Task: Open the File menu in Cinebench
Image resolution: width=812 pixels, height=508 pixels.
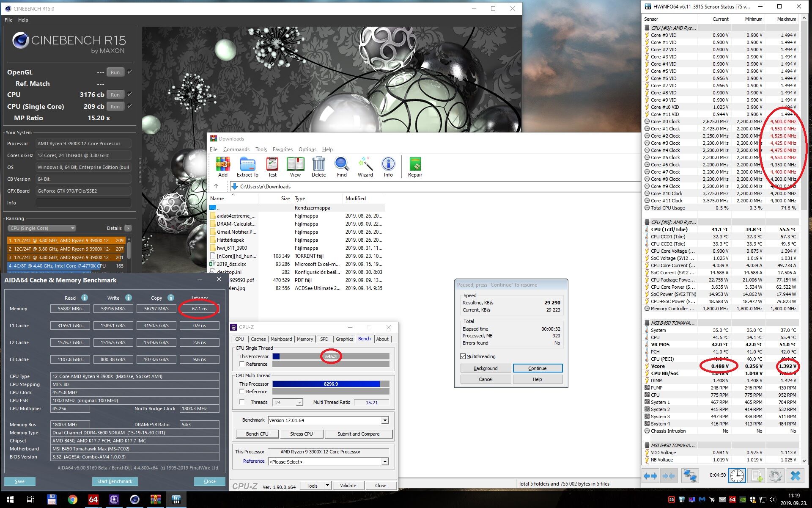Action: tap(8, 20)
